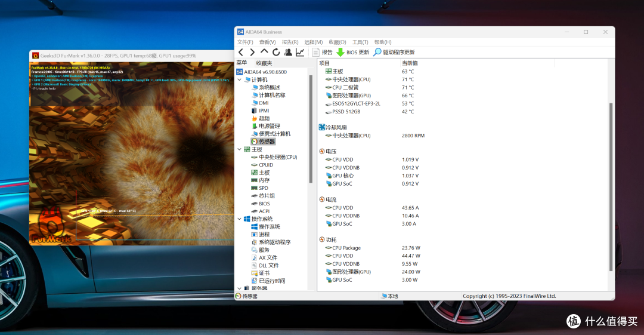Open the 文件(F) menu
This screenshot has width=644, height=335.
click(x=245, y=42)
